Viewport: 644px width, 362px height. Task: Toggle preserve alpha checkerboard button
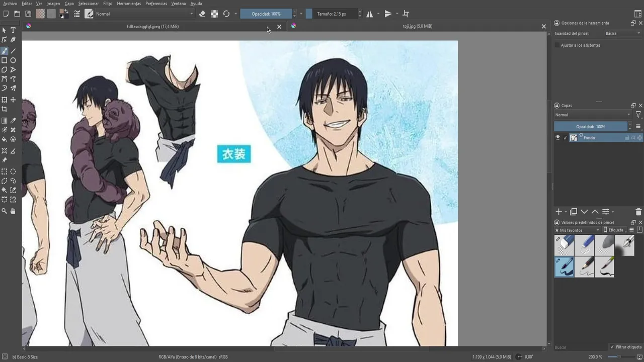(x=214, y=14)
